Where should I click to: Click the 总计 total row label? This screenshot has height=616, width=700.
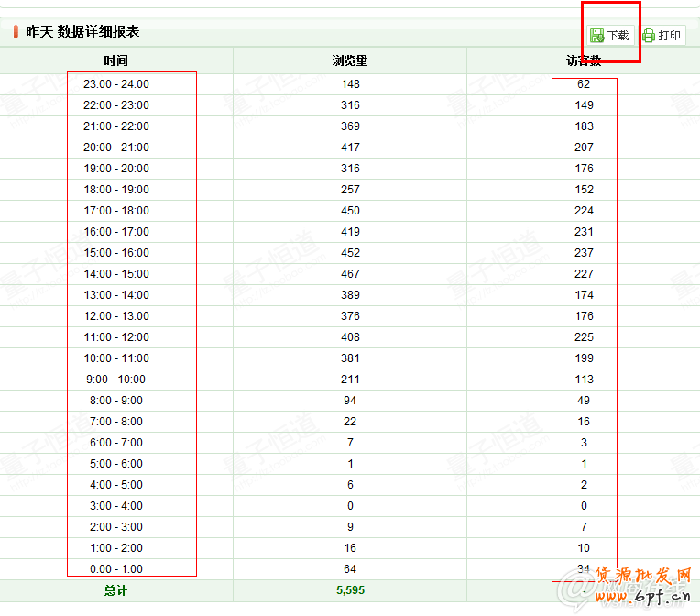(x=115, y=590)
